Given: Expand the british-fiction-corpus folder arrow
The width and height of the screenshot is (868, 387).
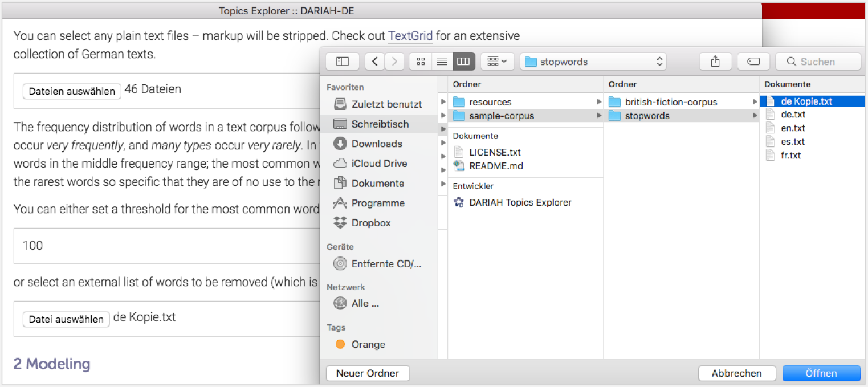Looking at the screenshot, I should point(755,102).
